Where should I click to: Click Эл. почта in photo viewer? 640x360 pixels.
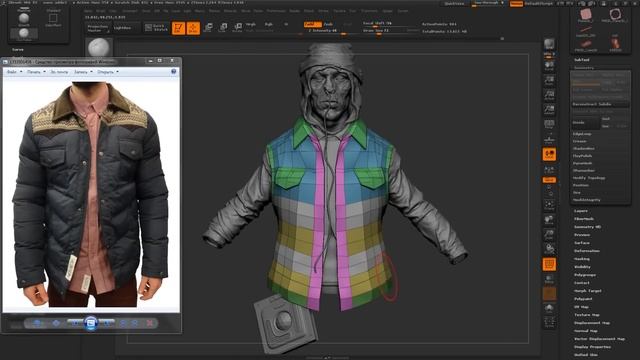point(60,72)
